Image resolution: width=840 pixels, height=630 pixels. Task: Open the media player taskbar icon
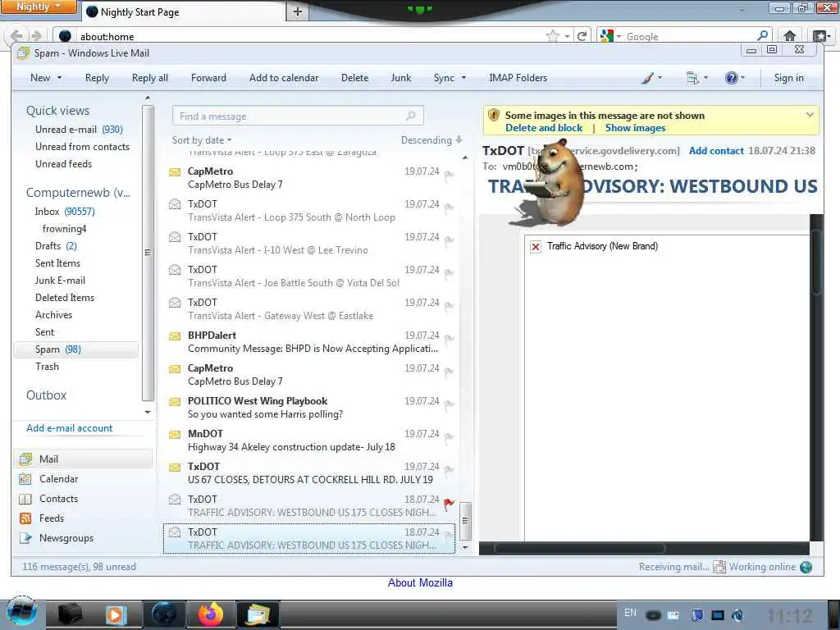[115, 614]
